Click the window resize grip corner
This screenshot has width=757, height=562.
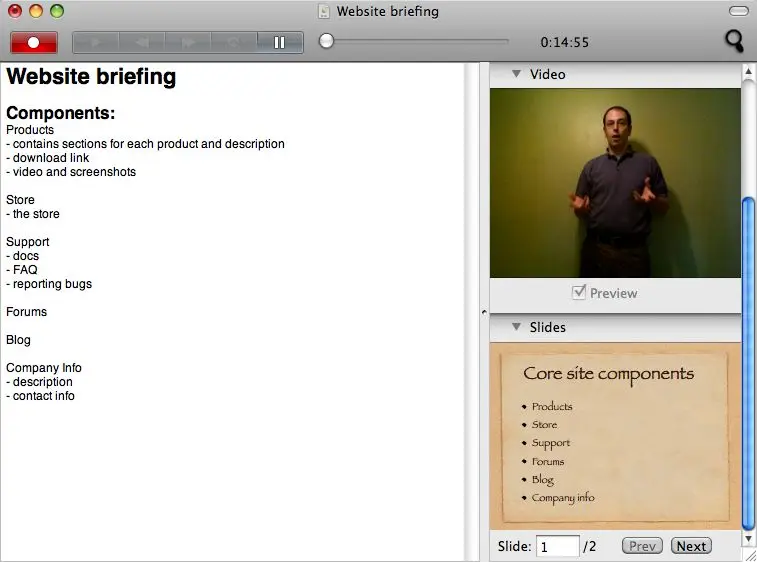click(751, 556)
